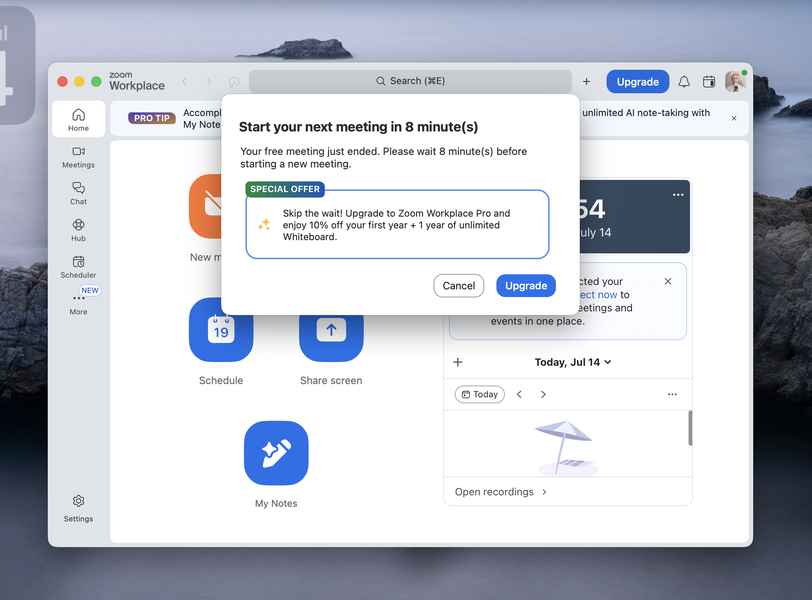
Task: Go back with the left arrow in title bar
Action: coord(184,81)
